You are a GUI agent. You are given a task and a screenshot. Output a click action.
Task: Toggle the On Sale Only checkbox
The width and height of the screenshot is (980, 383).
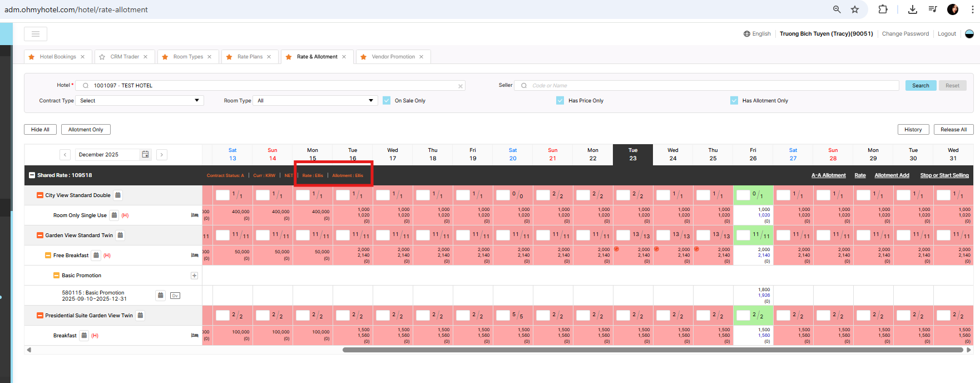tap(387, 101)
